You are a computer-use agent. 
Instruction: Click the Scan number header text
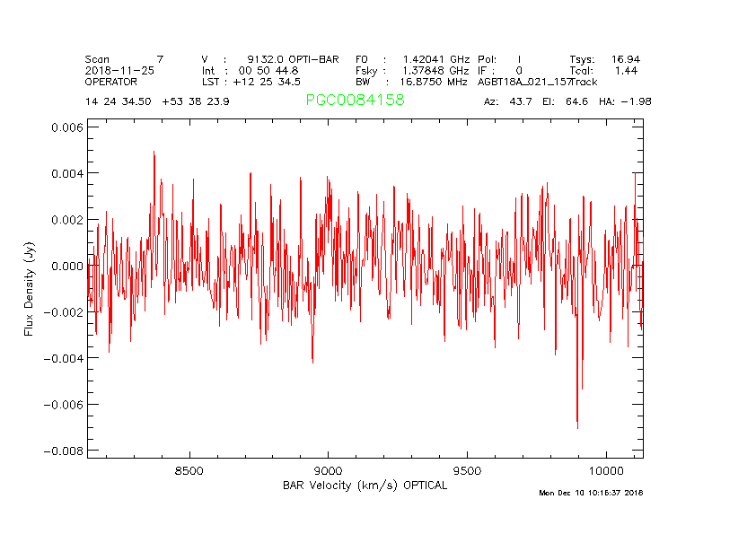coord(124,59)
